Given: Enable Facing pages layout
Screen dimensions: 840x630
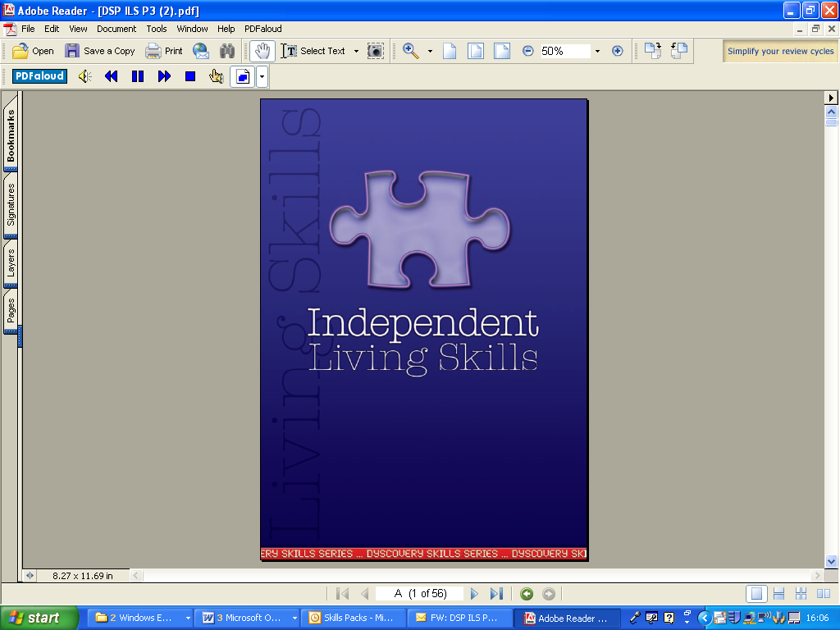Looking at the screenshot, I should pyautogui.click(x=801, y=594).
